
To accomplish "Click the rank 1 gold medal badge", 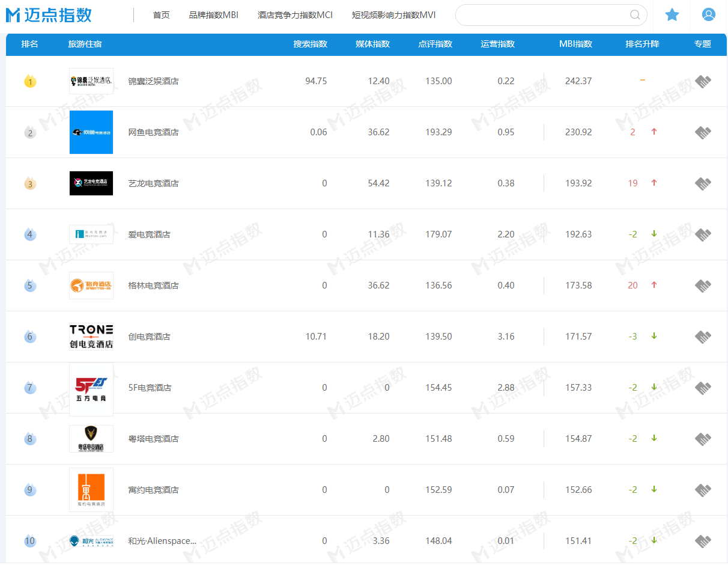I will tap(30, 81).
